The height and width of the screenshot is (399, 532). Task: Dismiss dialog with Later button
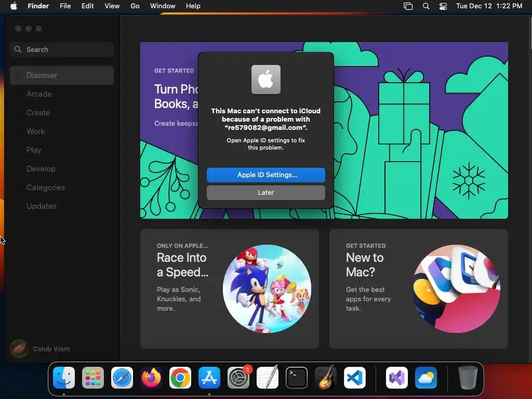(266, 193)
